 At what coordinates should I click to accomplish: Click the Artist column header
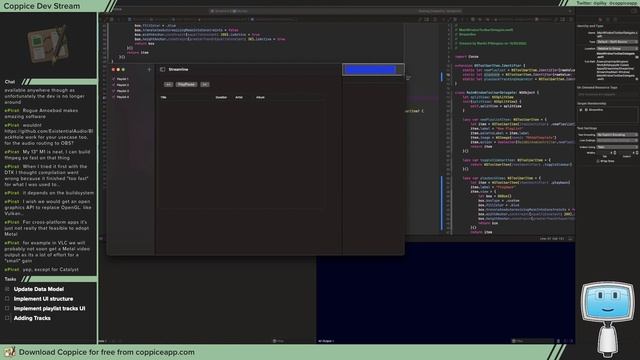pos(239,98)
